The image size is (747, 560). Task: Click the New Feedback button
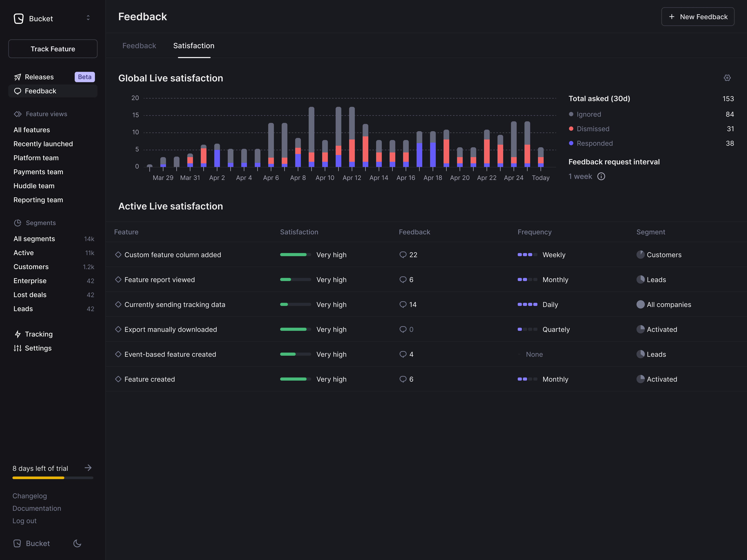click(x=697, y=16)
